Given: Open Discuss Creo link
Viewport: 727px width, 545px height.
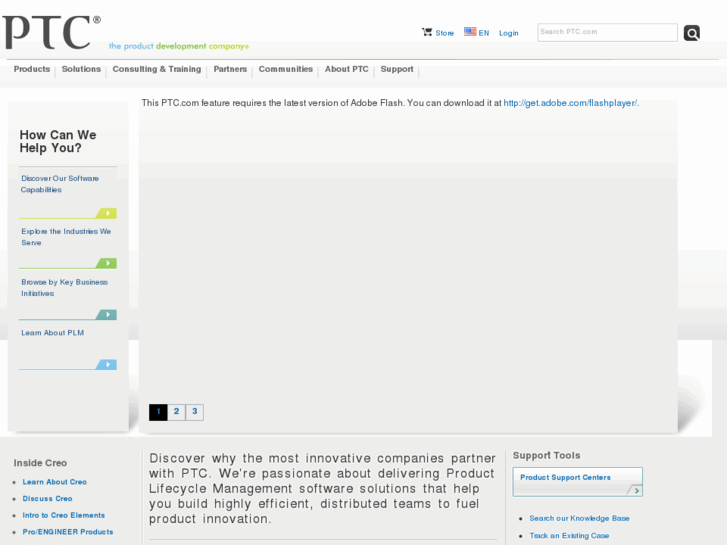Looking at the screenshot, I should 47,499.
